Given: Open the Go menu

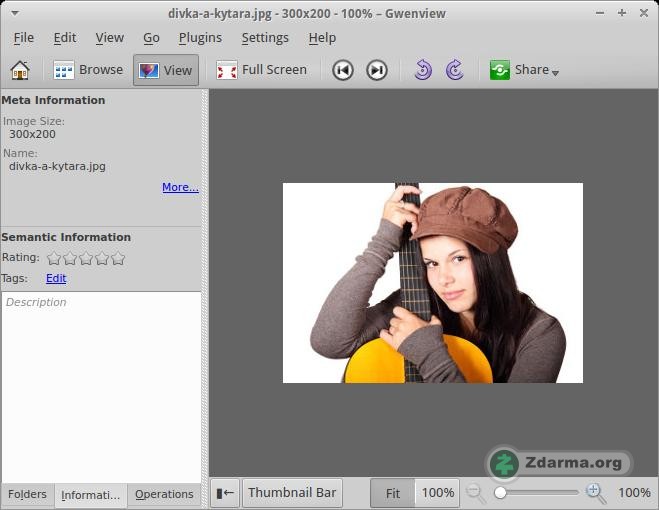Looking at the screenshot, I should click(151, 38).
